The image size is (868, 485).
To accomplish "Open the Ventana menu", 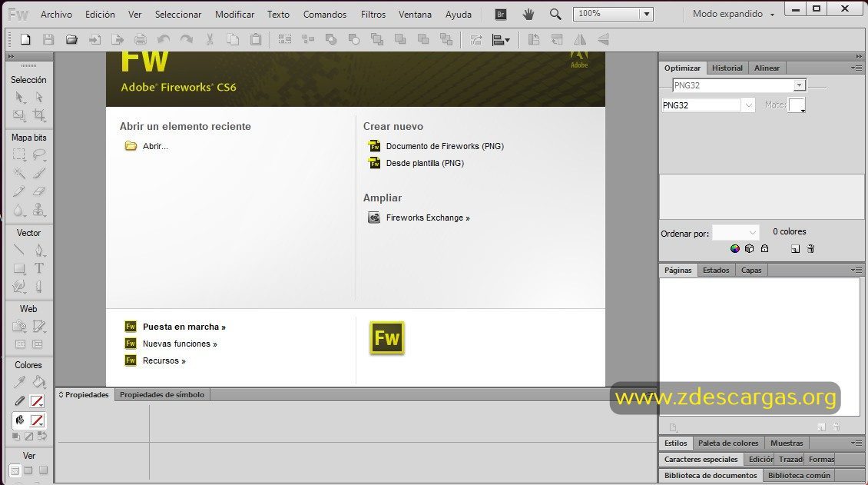I will (x=415, y=15).
